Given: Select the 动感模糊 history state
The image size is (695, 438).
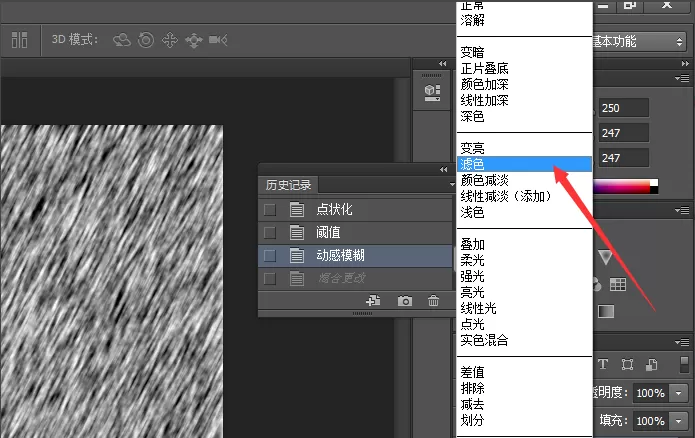Looking at the screenshot, I should click(x=355, y=255).
